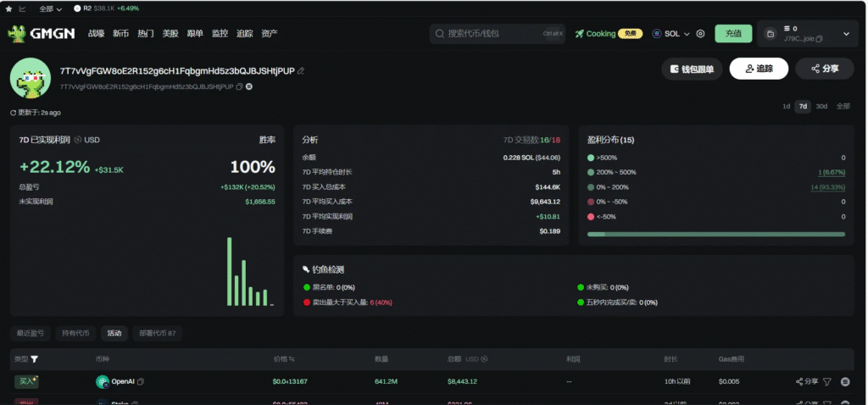
Task: Click the settings gear next to SOL
Action: click(700, 34)
